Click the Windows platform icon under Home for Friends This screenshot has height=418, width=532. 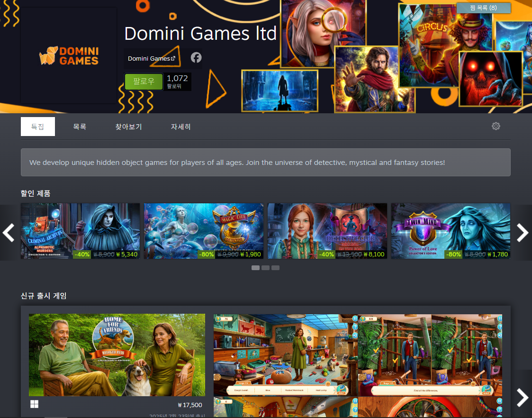[34, 404]
